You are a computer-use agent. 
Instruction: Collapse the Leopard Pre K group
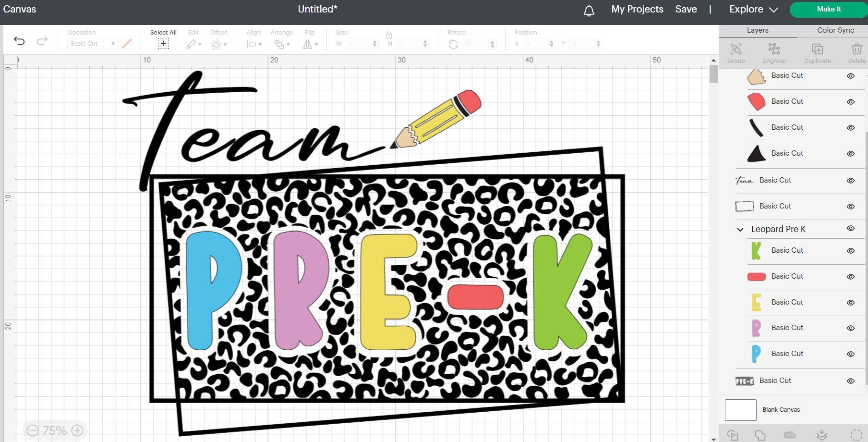tap(740, 229)
